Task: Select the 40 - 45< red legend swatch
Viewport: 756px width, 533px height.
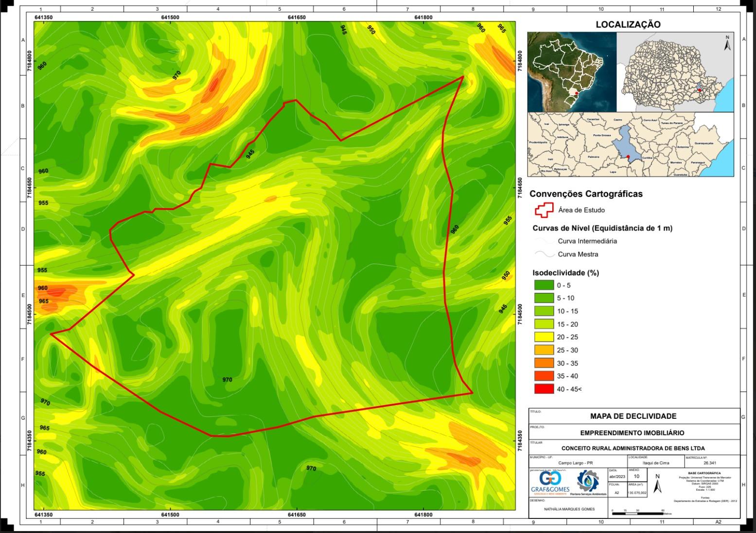Action: [544, 389]
